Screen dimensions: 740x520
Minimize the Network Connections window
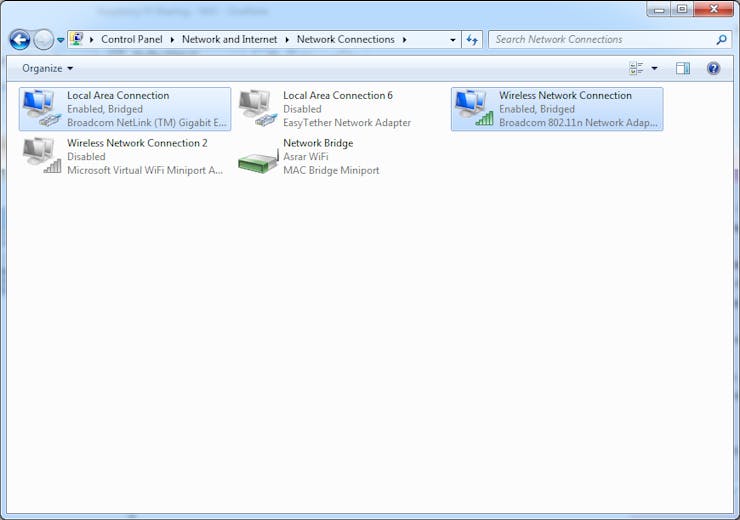click(658, 9)
